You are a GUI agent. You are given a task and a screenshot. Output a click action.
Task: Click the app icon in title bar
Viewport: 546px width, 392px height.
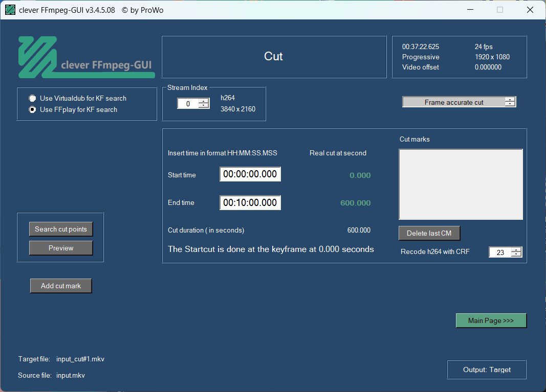coord(10,10)
